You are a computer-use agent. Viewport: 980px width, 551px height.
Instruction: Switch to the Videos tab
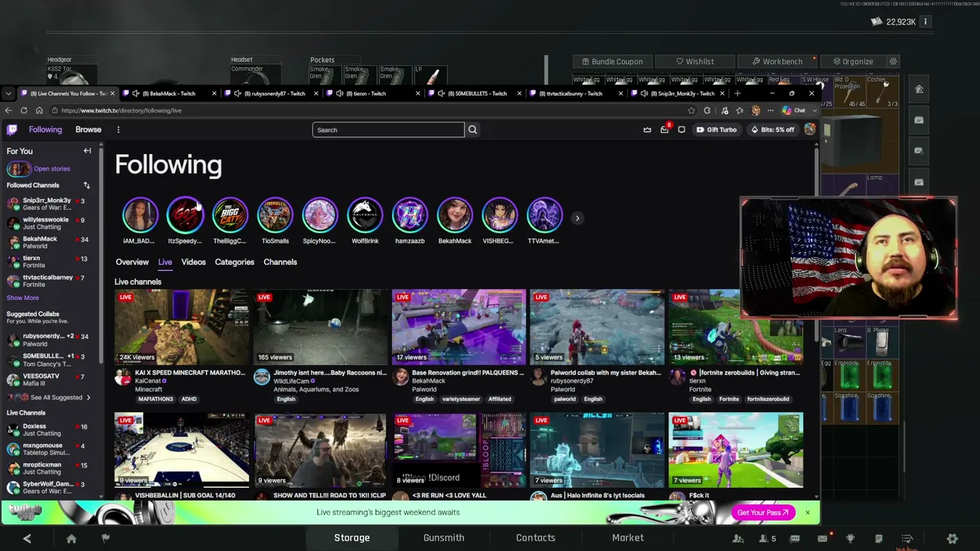[193, 262]
